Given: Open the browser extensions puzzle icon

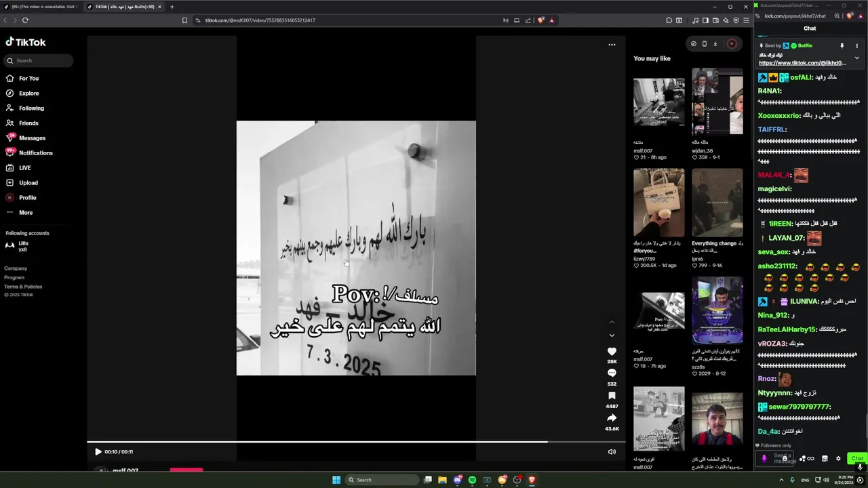Looking at the screenshot, I should pos(669,20).
